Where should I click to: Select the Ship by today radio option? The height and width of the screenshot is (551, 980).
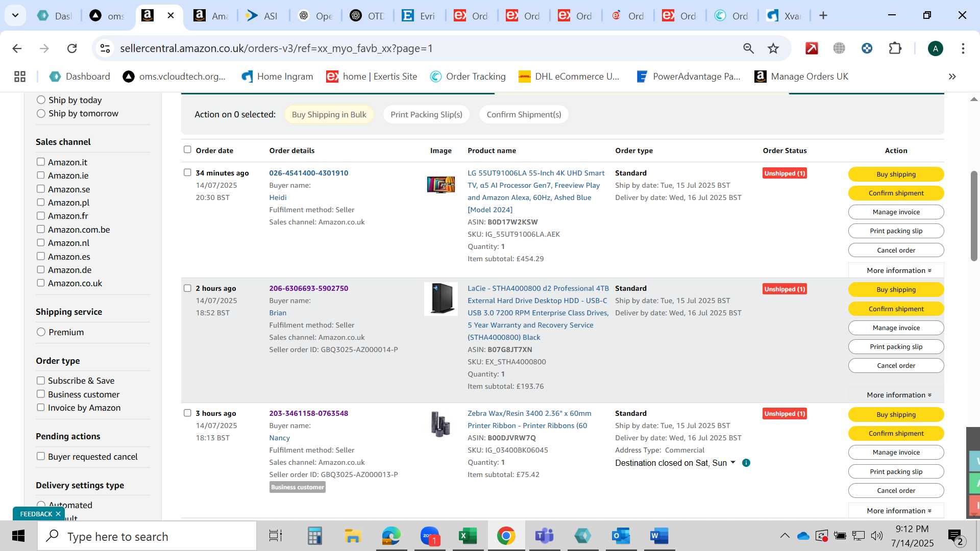(x=41, y=100)
